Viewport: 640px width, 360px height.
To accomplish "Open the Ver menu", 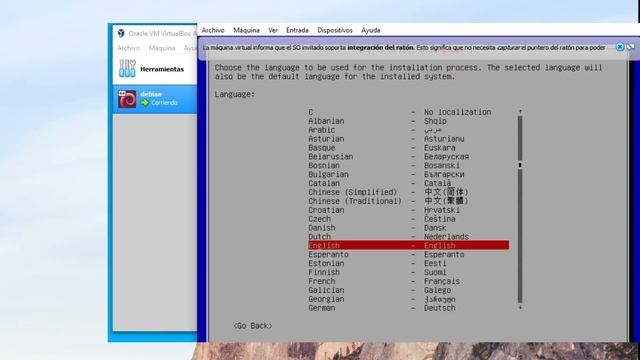I will tap(273, 30).
